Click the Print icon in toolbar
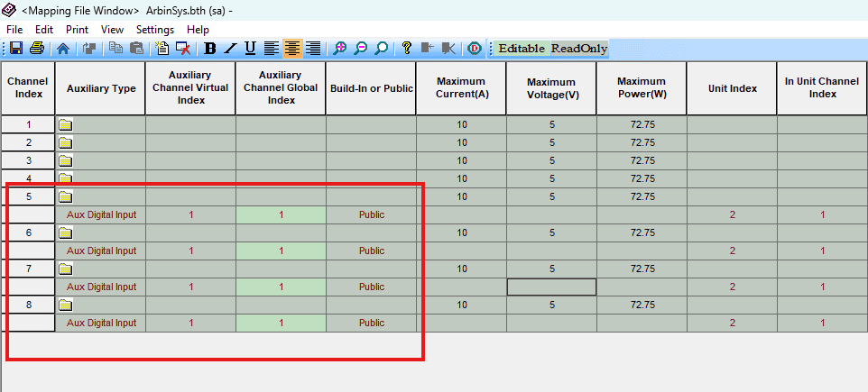 37,49
